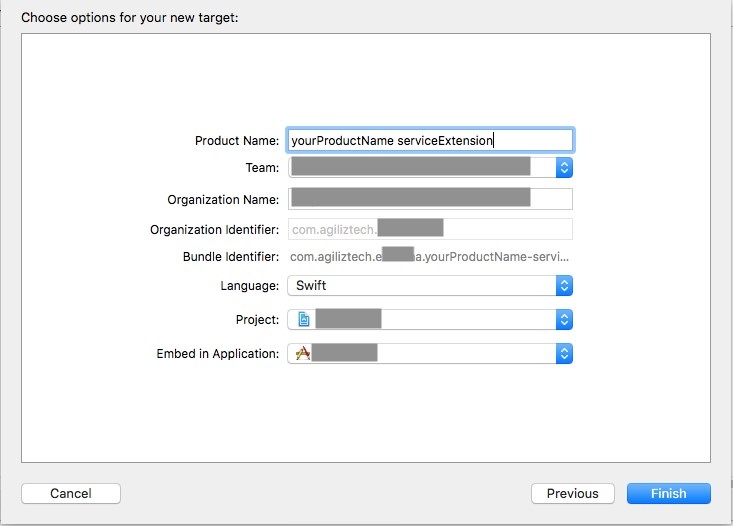Click the Language field's blue chevron arrows
Screen dimensions: 733x526
coord(564,286)
